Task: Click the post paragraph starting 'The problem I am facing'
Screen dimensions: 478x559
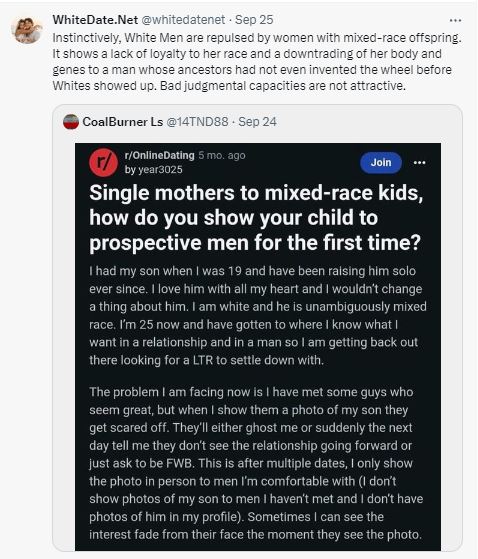Action: click(256, 463)
